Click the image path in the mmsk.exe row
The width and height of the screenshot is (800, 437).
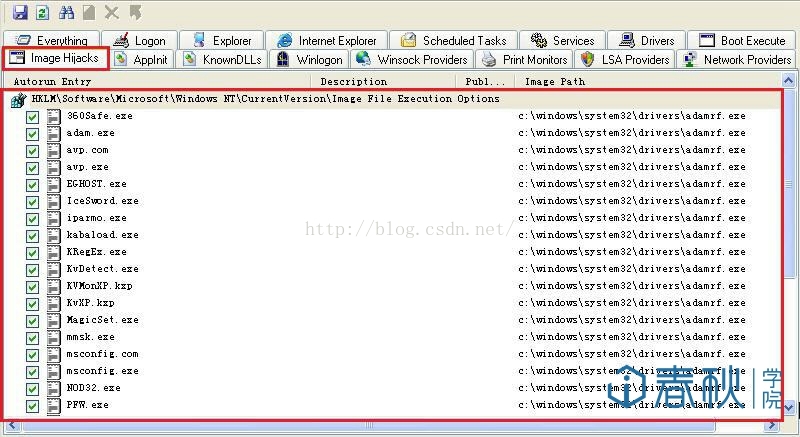click(x=632, y=337)
